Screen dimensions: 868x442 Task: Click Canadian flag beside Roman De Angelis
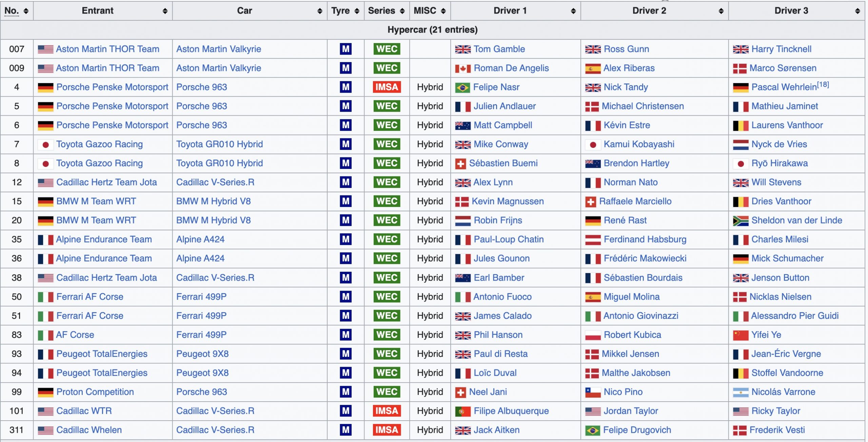tap(462, 69)
